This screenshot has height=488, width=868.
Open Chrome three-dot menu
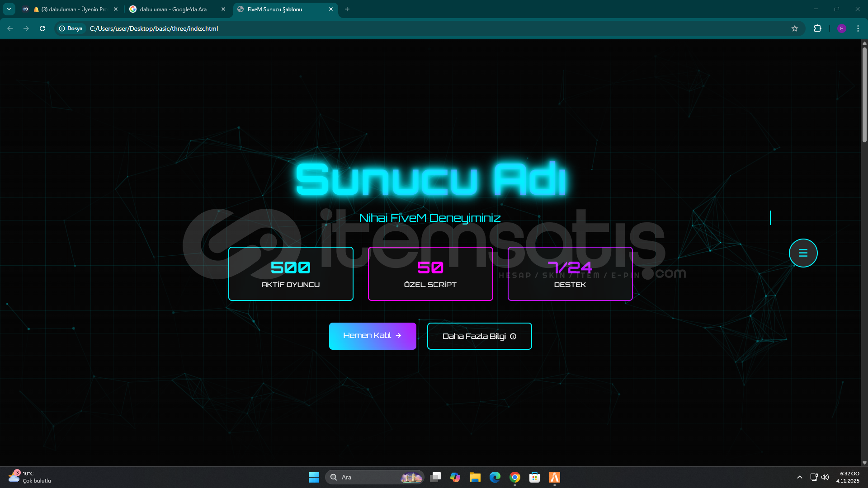click(858, 28)
